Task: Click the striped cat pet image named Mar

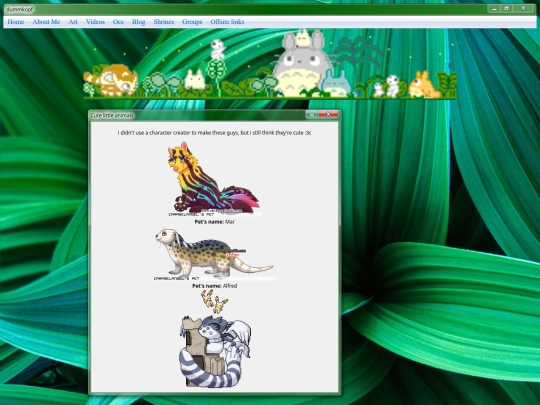Action: [214, 179]
